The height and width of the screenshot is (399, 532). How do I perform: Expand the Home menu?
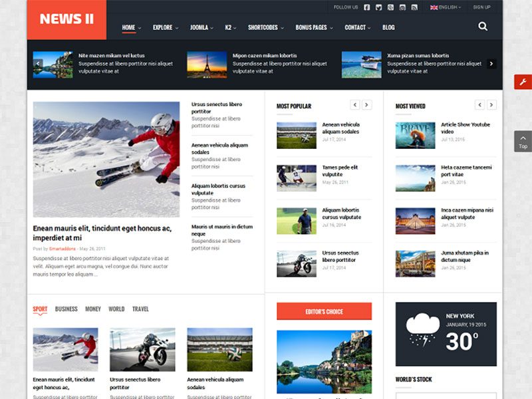tap(131, 27)
